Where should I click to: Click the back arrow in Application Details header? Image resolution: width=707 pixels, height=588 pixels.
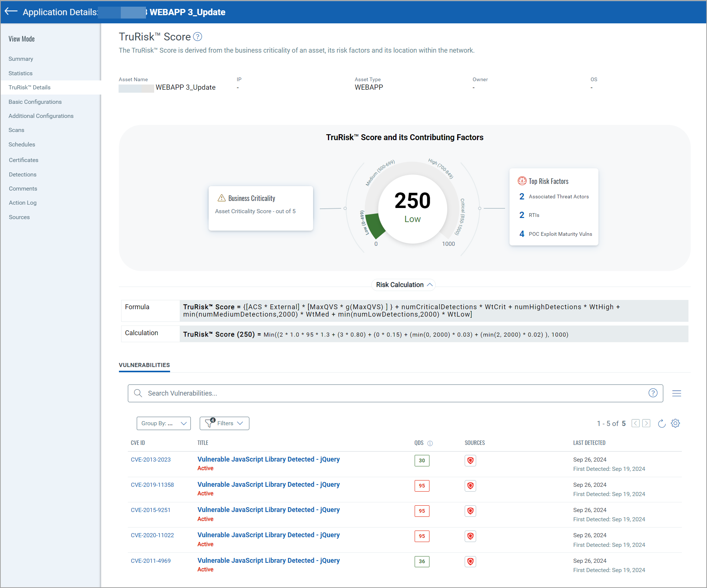click(11, 11)
